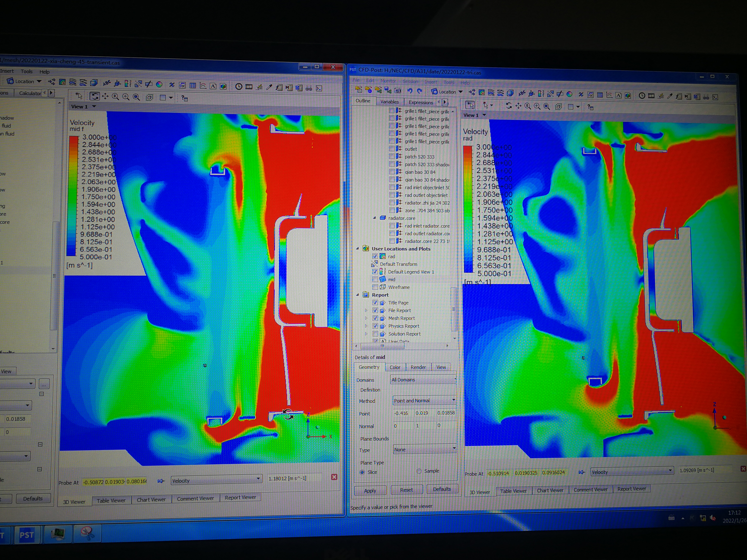The image size is (747, 560).
Task: Insert a Legend in right window toolbar
Action: click(x=541, y=94)
